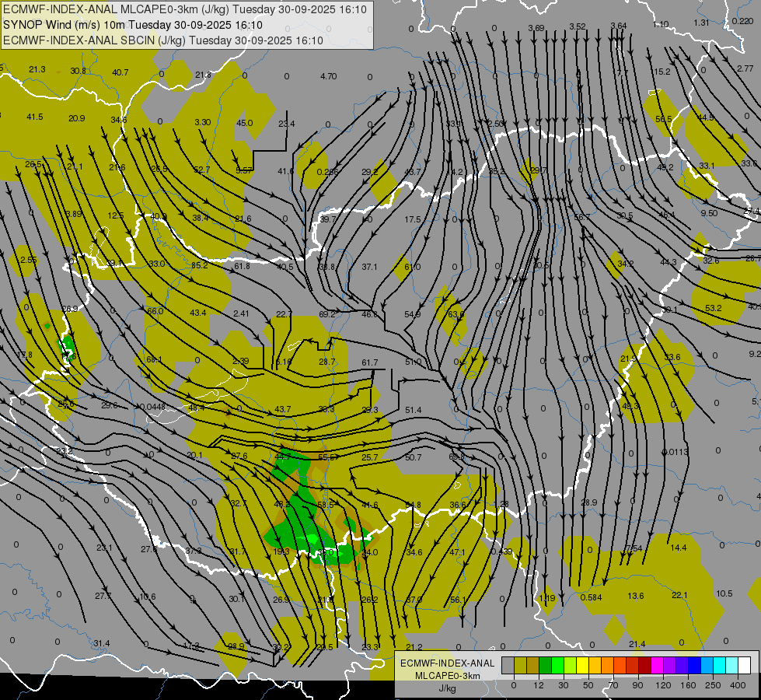The width and height of the screenshot is (761, 700).
Task: Click the cyan legend swatch
Action: 719,665
